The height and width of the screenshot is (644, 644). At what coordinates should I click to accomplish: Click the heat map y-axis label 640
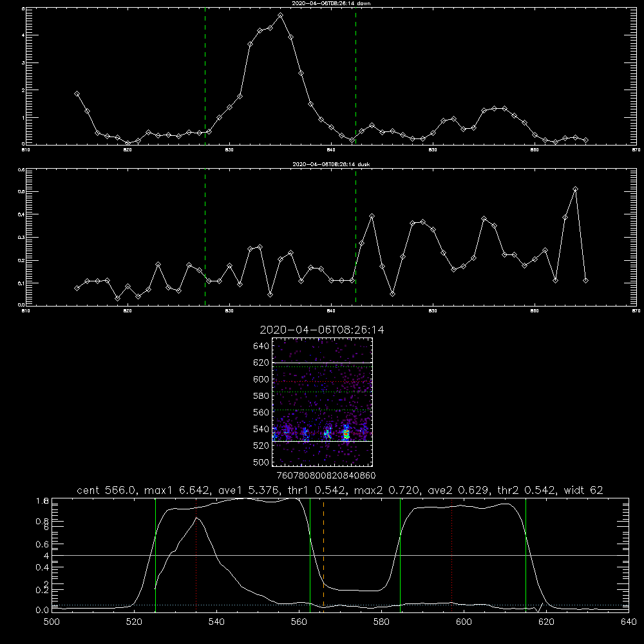(261, 346)
